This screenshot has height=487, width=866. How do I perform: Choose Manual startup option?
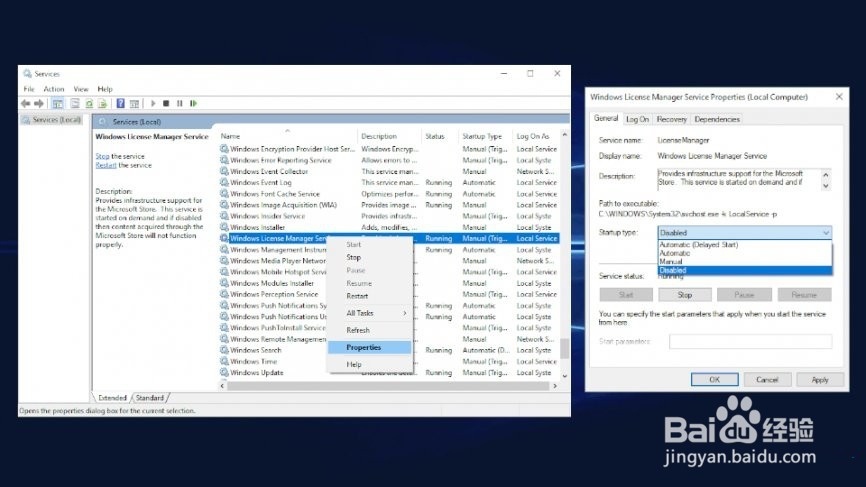744,262
